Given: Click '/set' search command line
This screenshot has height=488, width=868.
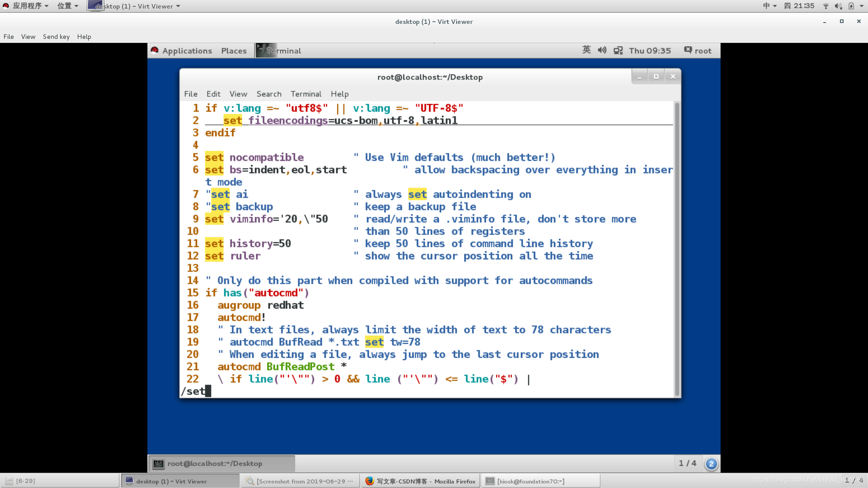Looking at the screenshot, I should coord(193,391).
